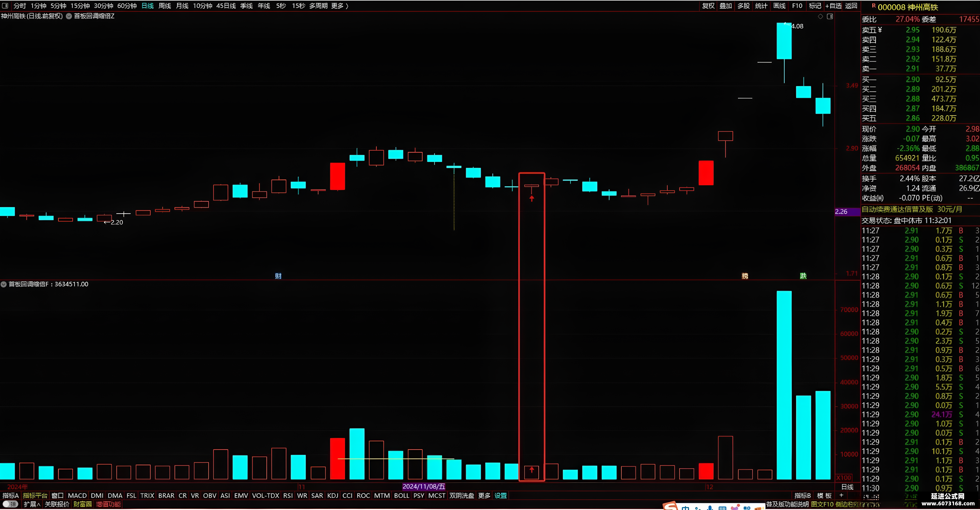Switch to the 周线 weekly period tab
The height and width of the screenshot is (510, 980).
tap(165, 6)
